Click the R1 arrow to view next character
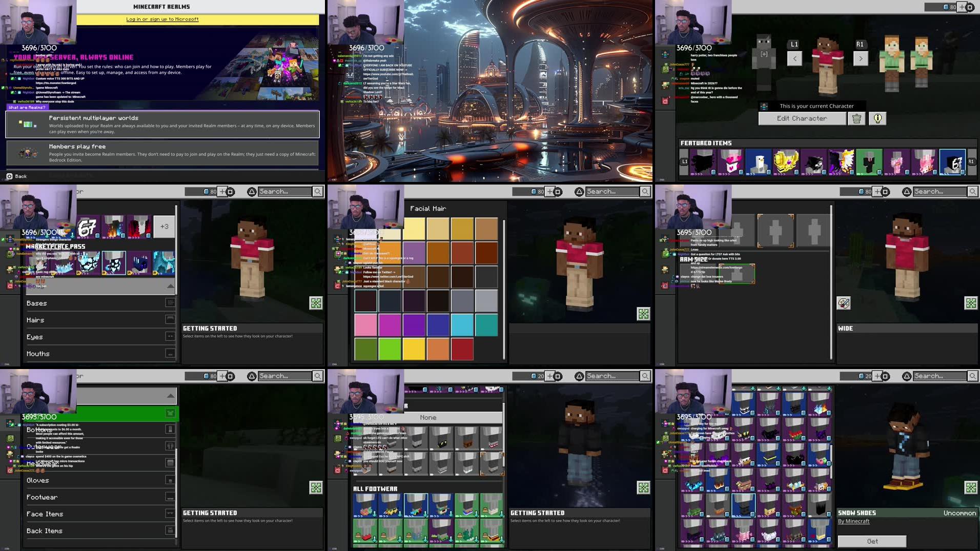 (x=860, y=58)
